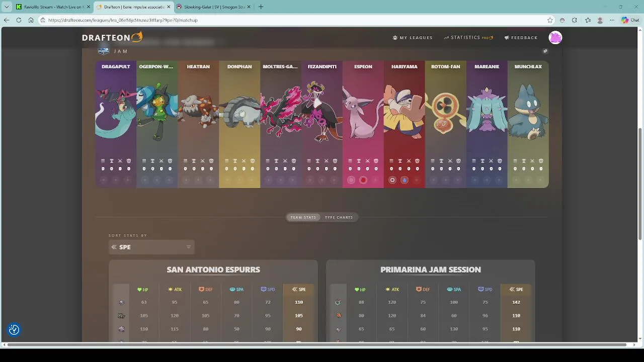Viewport: 644px width, 362px height.
Task: Open the accessibility widget icon
Action: pos(14,330)
